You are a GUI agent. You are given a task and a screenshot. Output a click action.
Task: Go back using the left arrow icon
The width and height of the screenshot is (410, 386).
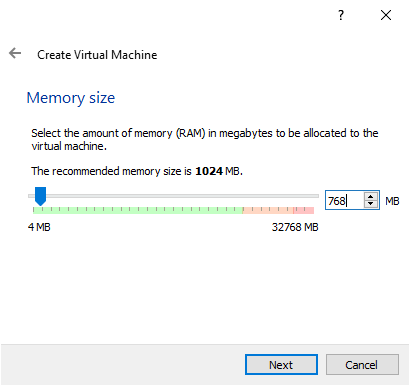[x=15, y=53]
